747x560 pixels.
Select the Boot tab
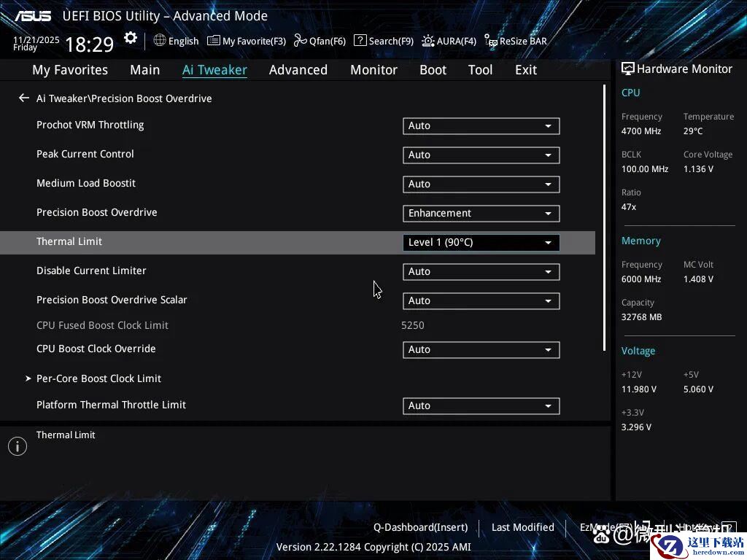[x=433, y=70]
